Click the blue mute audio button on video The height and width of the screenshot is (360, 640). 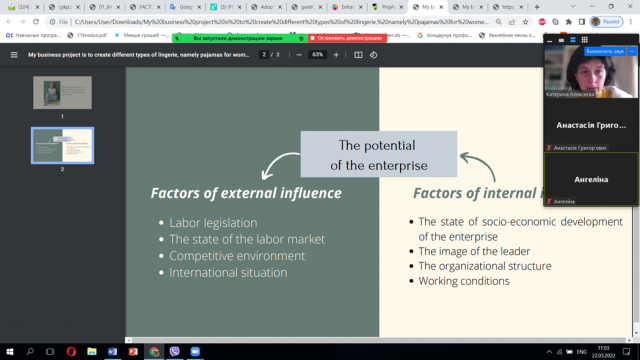point(605,51)
